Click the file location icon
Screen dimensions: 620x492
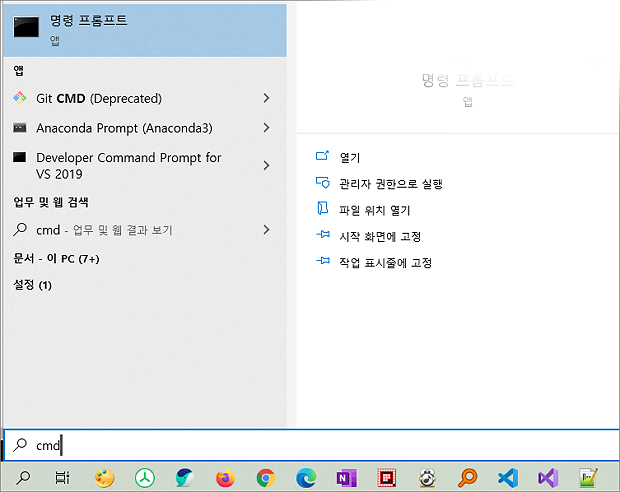(323, 208)
